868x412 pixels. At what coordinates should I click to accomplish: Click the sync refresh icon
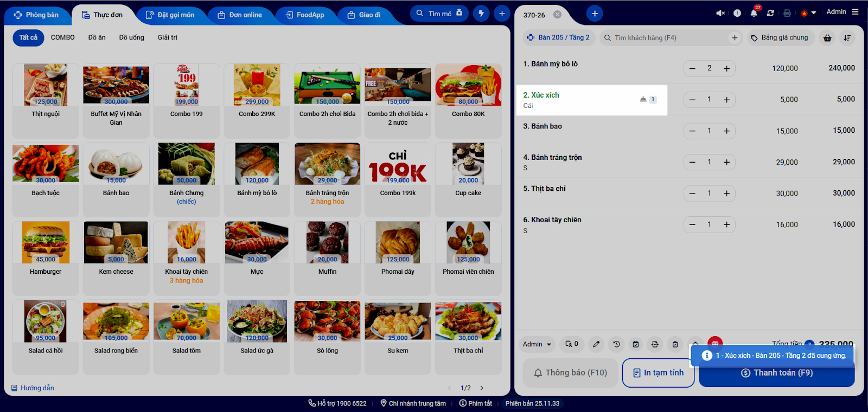pyautogui.click(x=770, y=13)
